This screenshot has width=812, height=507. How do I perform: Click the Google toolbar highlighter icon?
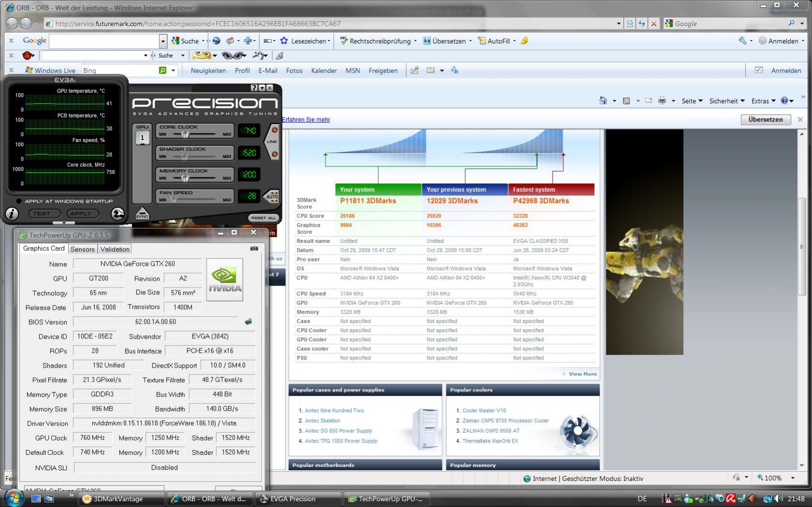524,41
